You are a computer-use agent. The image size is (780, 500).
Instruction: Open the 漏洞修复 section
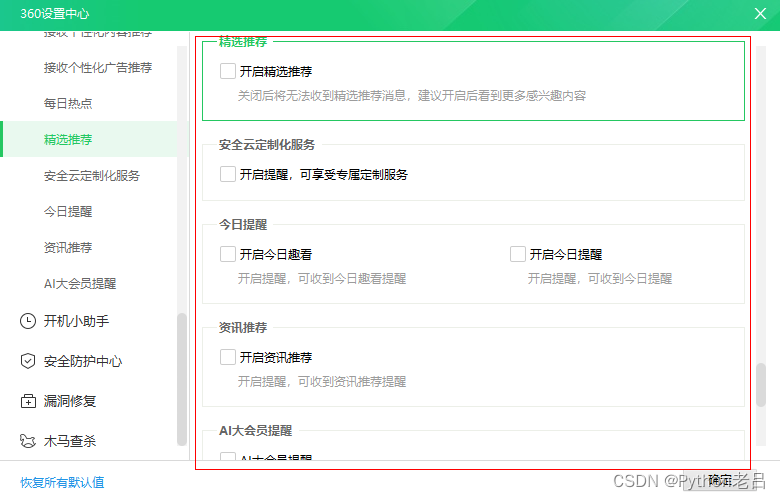(70, 401)
